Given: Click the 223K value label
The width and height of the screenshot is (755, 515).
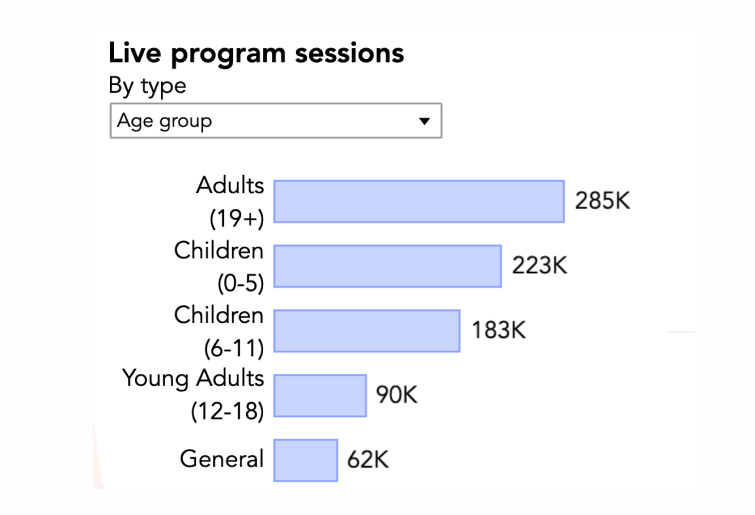Looking at the screenshot, I should tap(540, 266).
